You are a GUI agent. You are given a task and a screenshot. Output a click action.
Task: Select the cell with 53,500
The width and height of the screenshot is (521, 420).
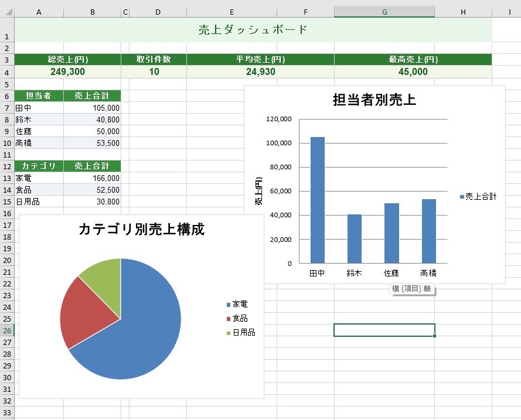pyautogui.click(x=93, y=143)
